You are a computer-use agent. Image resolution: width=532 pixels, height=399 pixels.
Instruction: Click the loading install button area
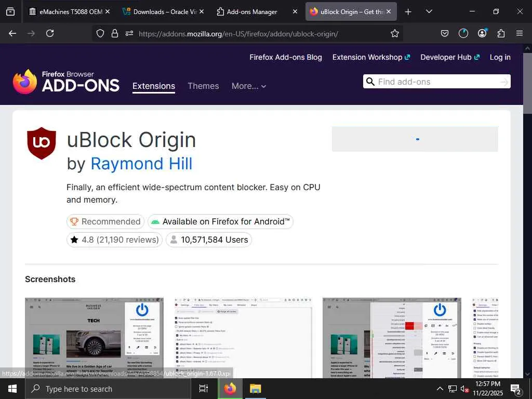pyautogui.click(x=415, y=139)
